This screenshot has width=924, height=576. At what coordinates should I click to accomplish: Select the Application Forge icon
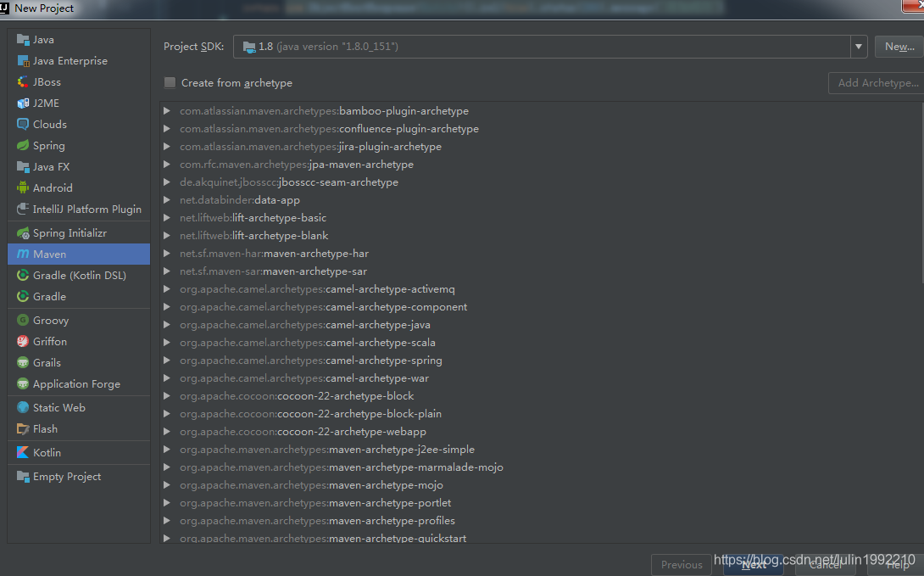coord(23,383)
